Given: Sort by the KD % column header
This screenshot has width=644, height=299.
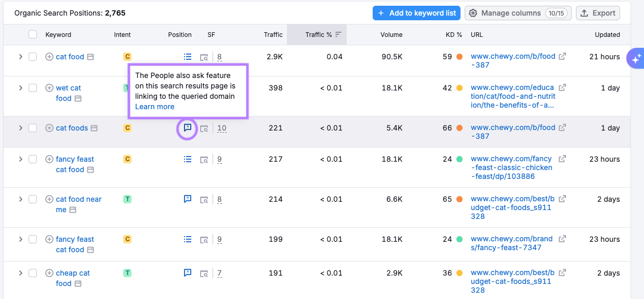Looking at the screenshot, I should pyautogui.click(x=454, y=35).
